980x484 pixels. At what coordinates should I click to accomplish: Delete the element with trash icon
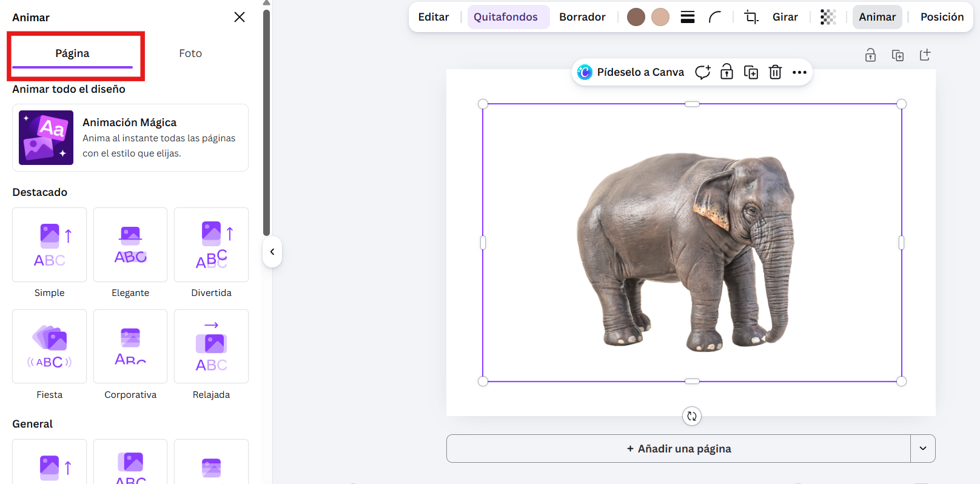click(x=775, y=72)
